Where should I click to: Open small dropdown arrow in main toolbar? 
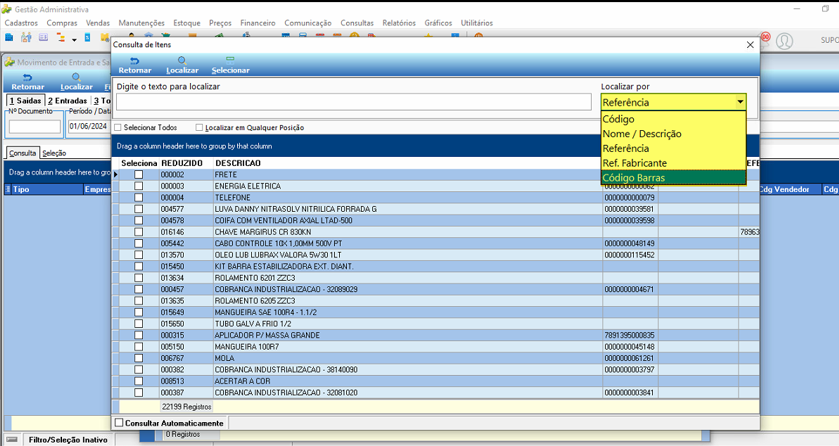pos(74,40)
